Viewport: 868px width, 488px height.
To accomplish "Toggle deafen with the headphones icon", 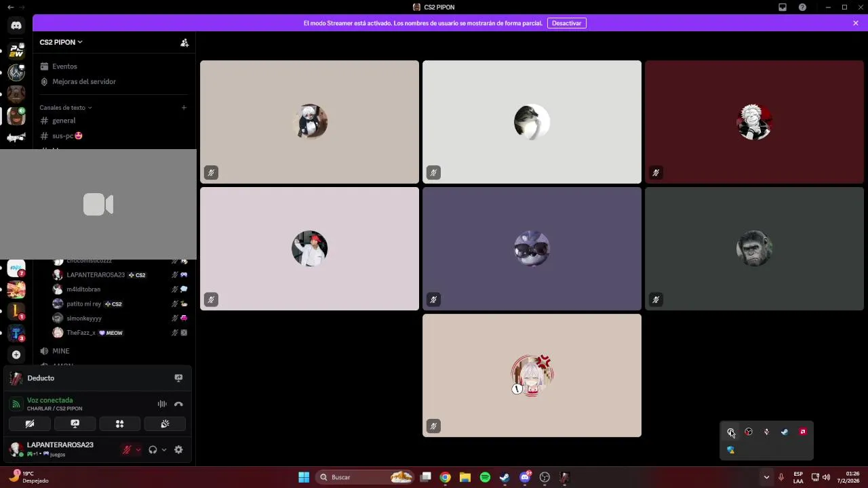I will coord(153,449).
